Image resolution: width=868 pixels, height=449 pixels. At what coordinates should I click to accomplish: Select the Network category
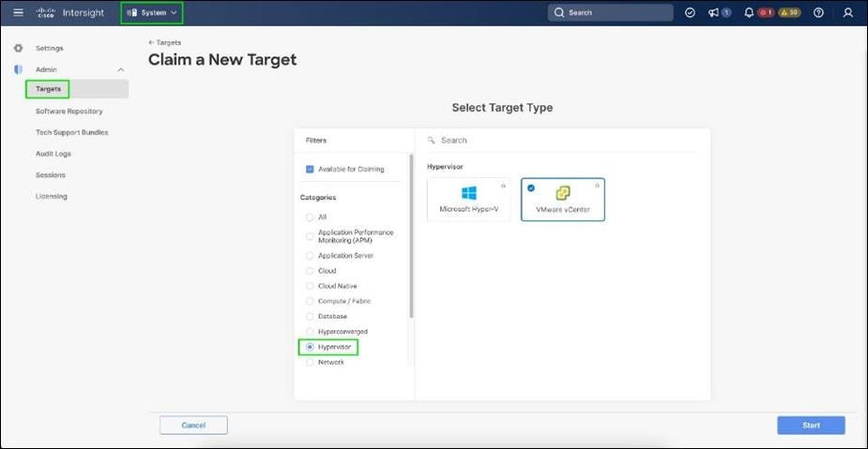310,362
